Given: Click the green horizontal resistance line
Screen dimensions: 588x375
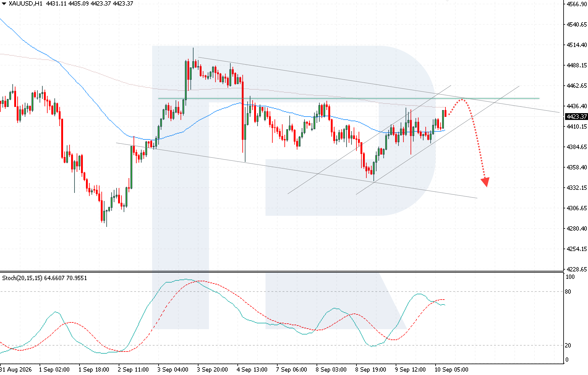Looking at the screenshot, I should 348,98.
